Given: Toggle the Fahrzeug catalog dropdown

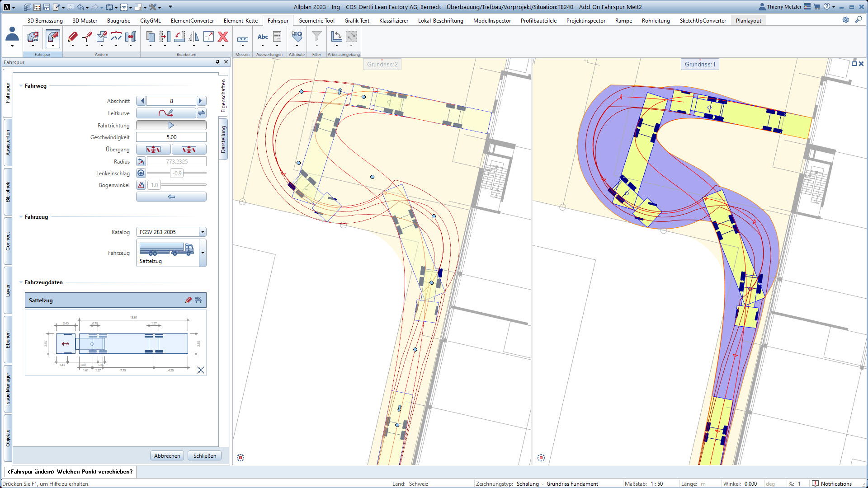Looking at the screenshot, I should point(202,232).
